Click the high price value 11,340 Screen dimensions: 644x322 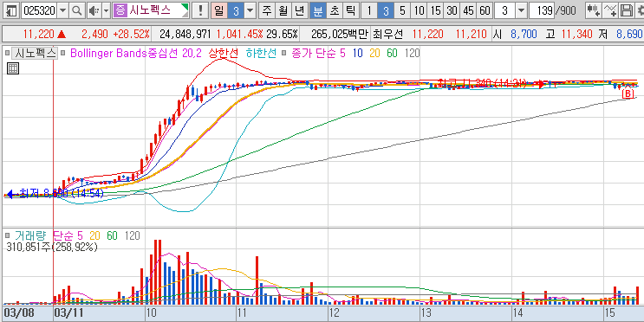coord(576,34)
